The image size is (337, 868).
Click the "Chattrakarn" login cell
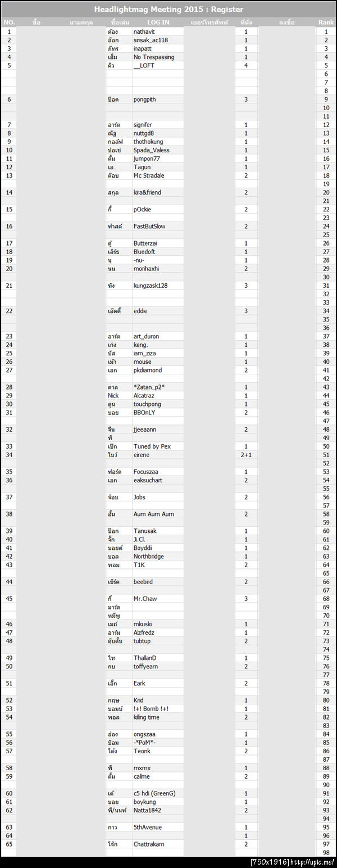point(151,844)
